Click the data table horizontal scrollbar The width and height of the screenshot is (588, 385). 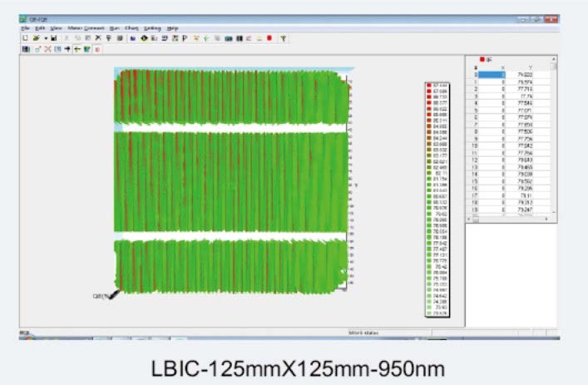coord(507,219)
